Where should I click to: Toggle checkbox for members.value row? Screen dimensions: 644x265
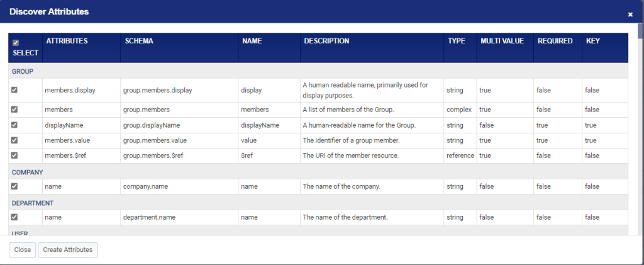pos(14,140)
